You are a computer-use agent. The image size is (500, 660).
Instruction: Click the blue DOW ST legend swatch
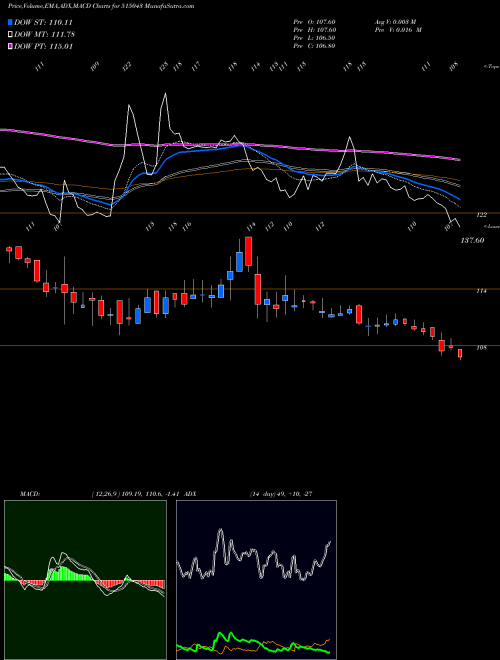10,22
